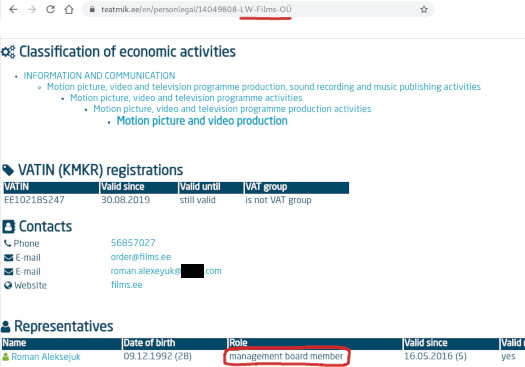The height and width of the screenshot is (367, 525).
Task: Click the Classification of economic activities heading
Action: (127, 52)
